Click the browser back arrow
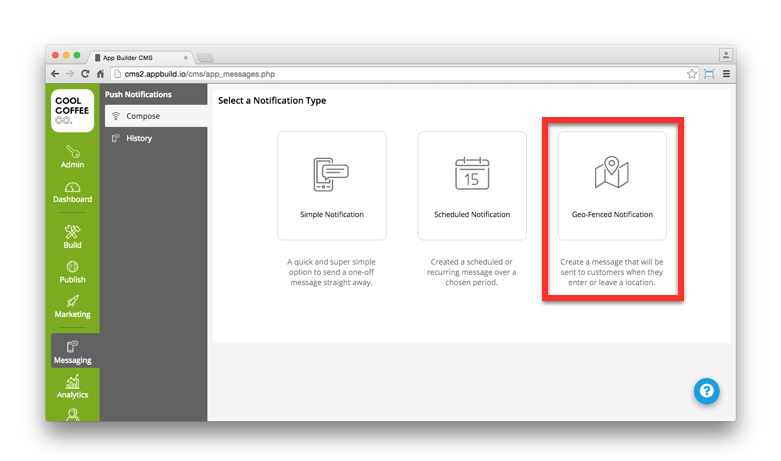 pos(55,74)
